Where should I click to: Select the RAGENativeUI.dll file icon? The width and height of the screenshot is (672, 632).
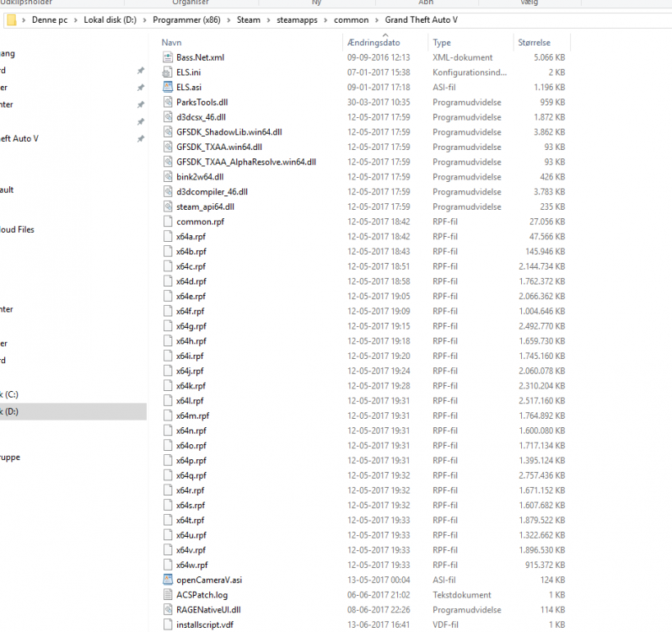[168, 610]
